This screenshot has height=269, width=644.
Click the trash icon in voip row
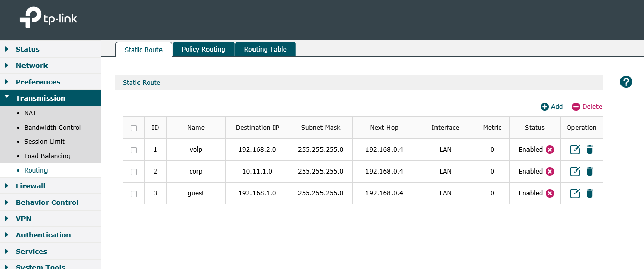tap(590, 150)
